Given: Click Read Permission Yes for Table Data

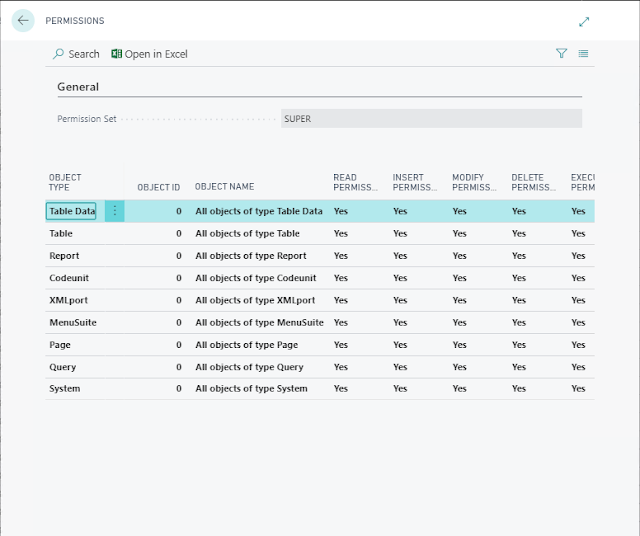Looking at the screenshot, I should (x=341, y=211).
